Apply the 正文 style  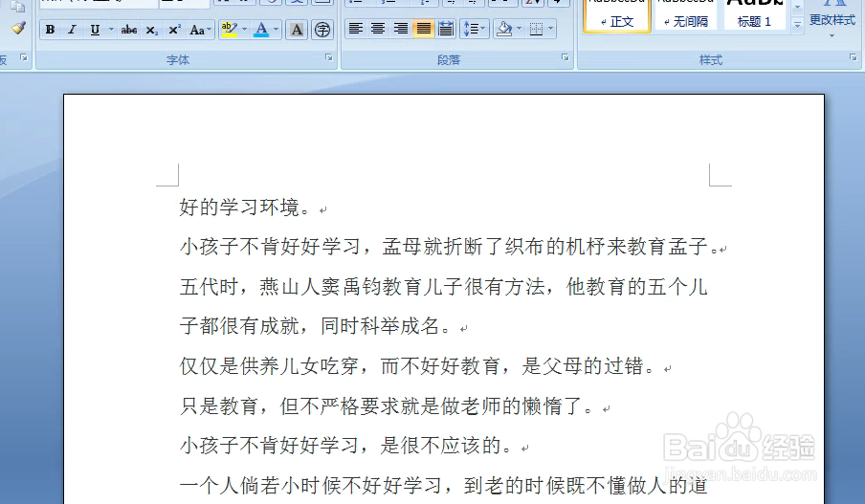tap(617, 15)
